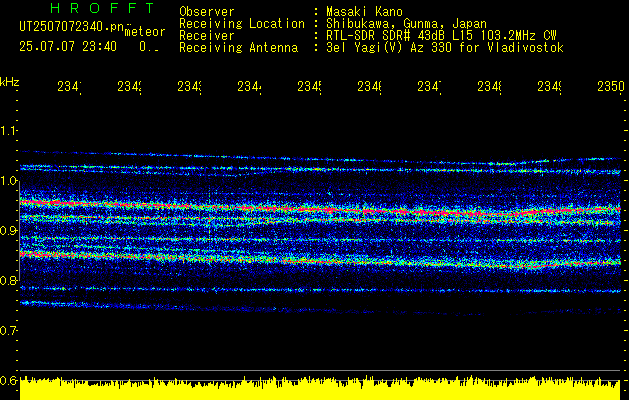Click the 0.6 frequency axis label

pos(8,380)
